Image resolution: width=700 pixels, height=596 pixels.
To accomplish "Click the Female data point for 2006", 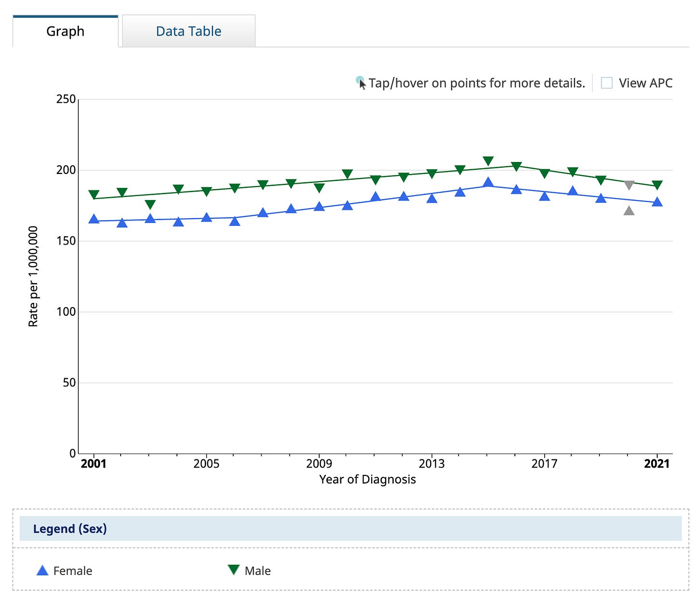I will pos(235,221).
